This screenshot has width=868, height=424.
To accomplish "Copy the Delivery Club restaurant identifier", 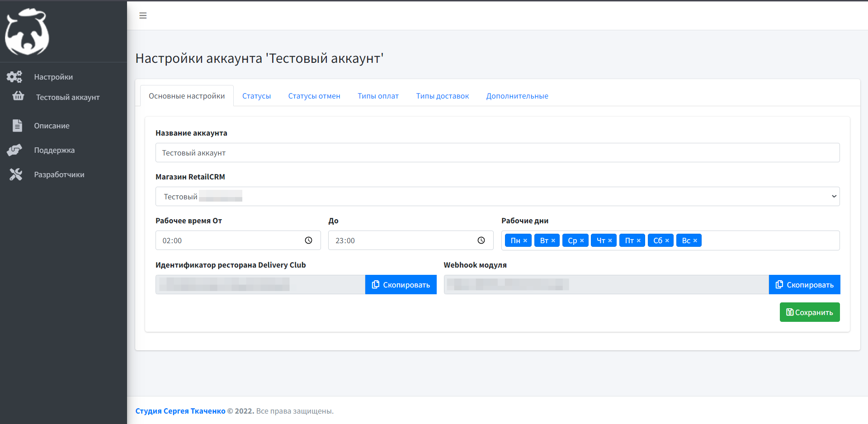I will [401, 285].
